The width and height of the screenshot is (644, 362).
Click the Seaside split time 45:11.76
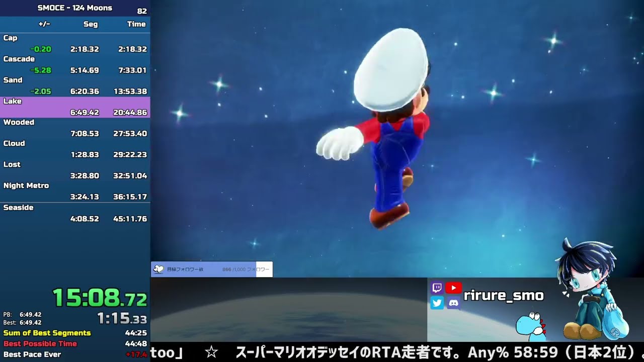[x=130, y=219]
